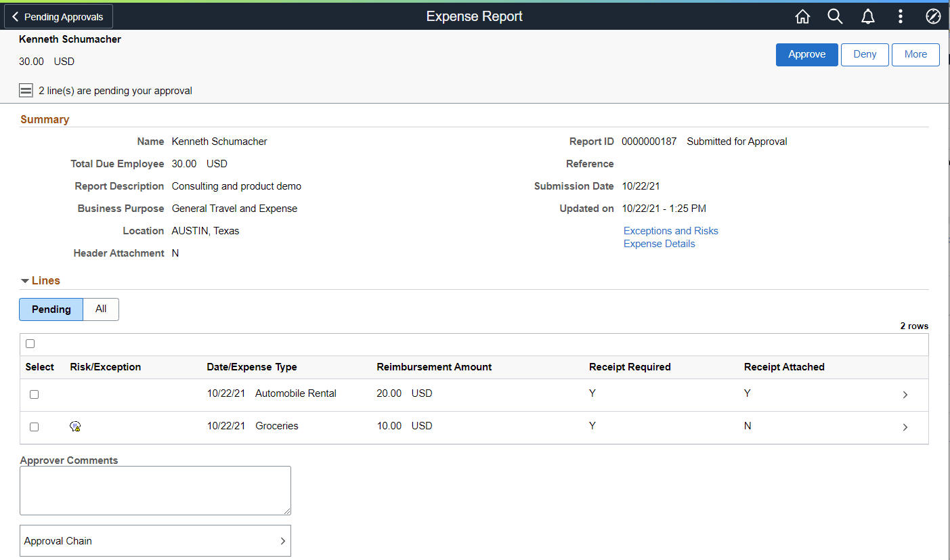
Task: Go back using the Pending Approvals chevron
Action: pyautogui.click(x=58, y=16)
